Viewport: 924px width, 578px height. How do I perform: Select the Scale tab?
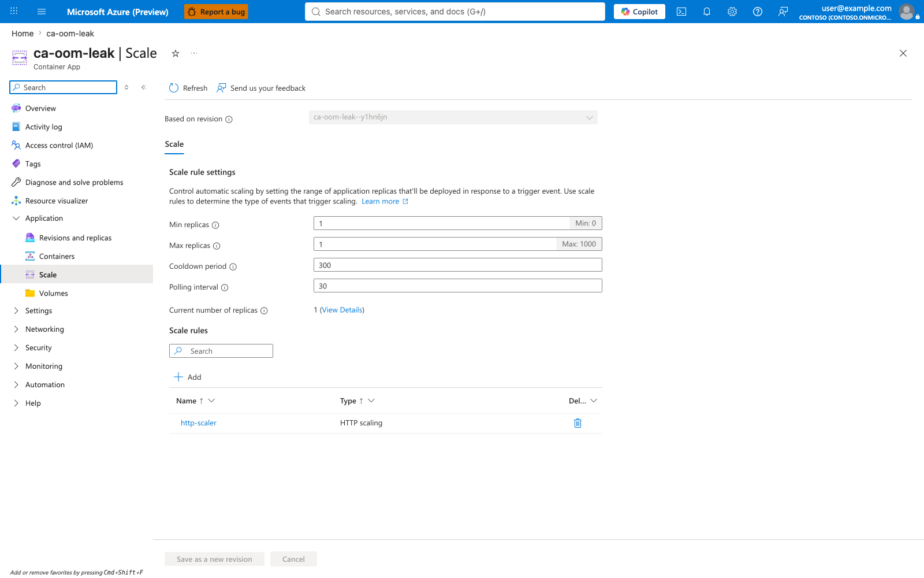174,144
